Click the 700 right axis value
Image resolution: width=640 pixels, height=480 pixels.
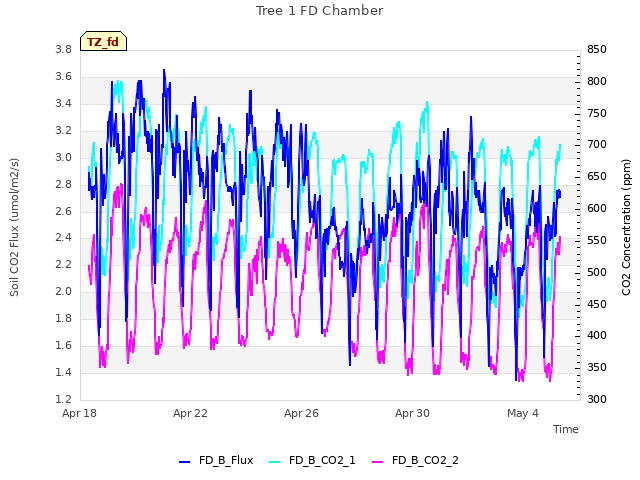point(597,145)
